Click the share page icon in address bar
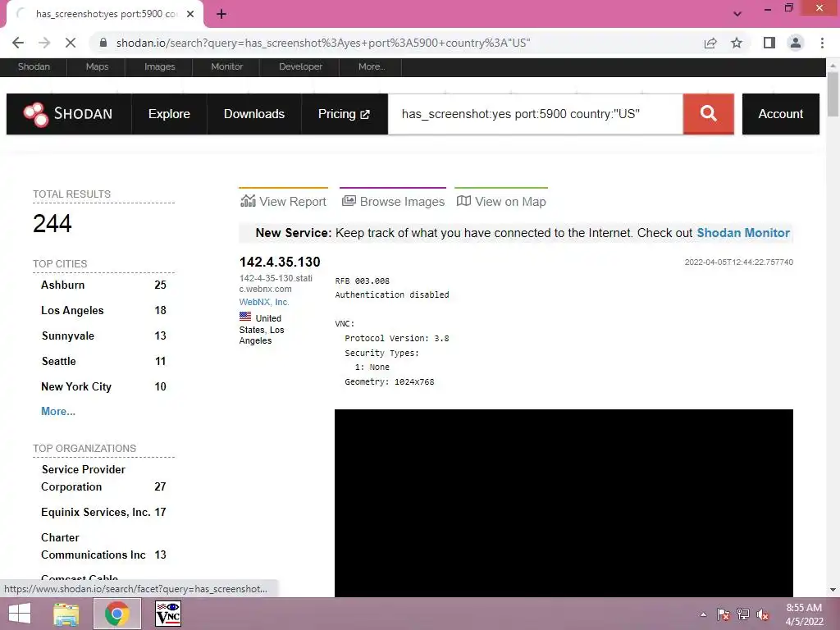Image resolution: width=840 pixels, height=630 pixels. (710, 43)
